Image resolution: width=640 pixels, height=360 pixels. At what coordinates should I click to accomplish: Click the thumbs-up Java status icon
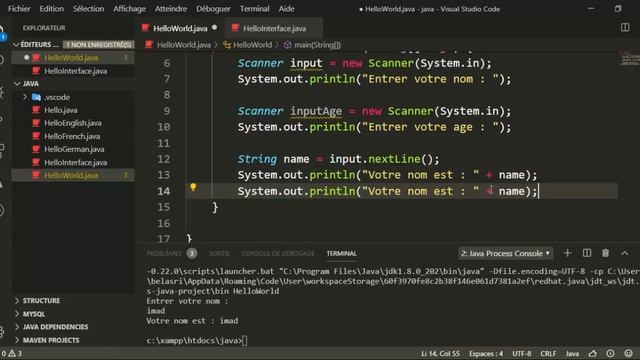[593, 353]
